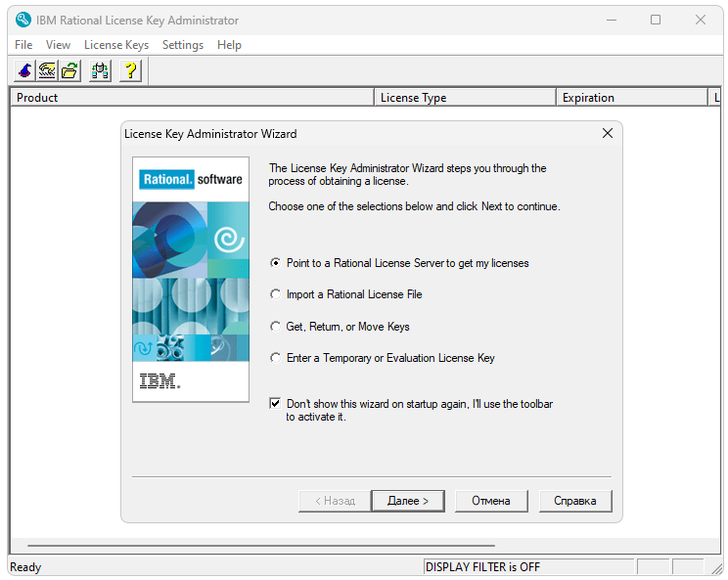
Task: Open the File menu
Action: click(23, 45)
